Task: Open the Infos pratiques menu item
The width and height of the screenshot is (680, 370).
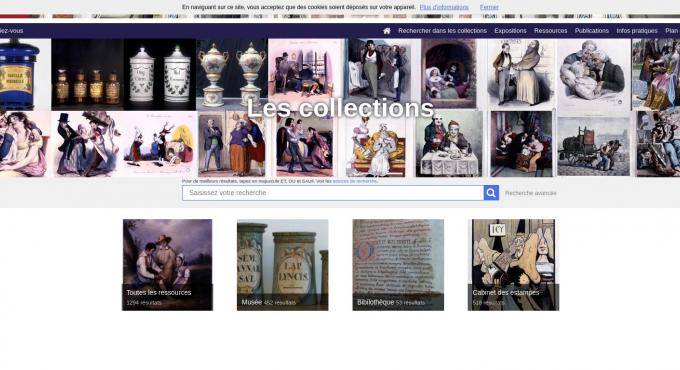Action: (x=637, y=31)
